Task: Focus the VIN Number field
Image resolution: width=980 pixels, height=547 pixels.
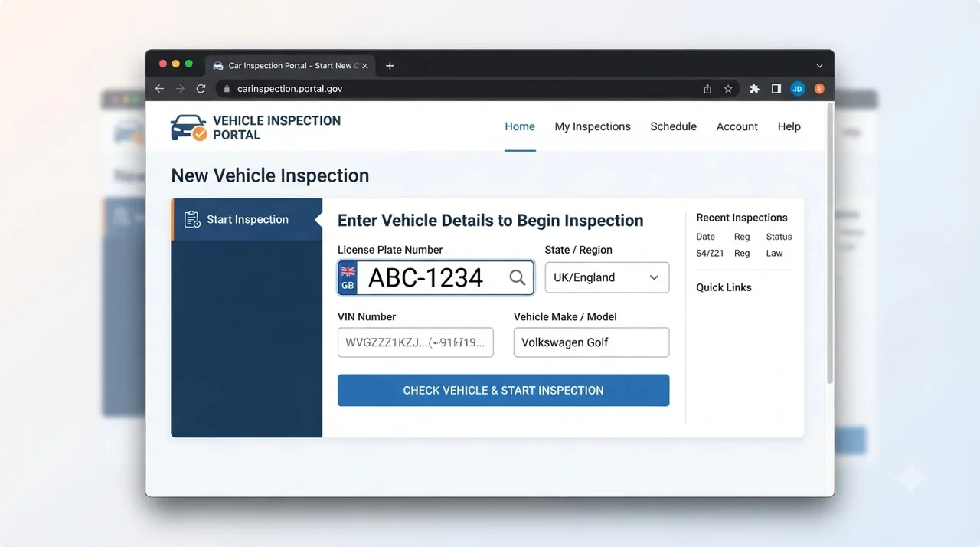Action: click(x=416, y=342)
